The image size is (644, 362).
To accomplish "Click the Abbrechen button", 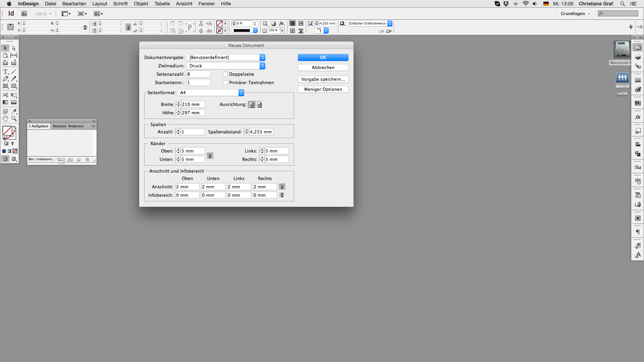I will point(323,68).
